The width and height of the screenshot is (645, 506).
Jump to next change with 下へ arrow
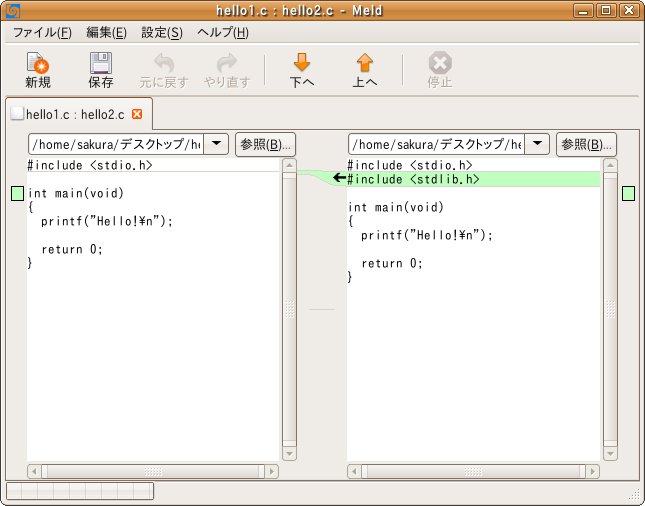tap(302, 65)
